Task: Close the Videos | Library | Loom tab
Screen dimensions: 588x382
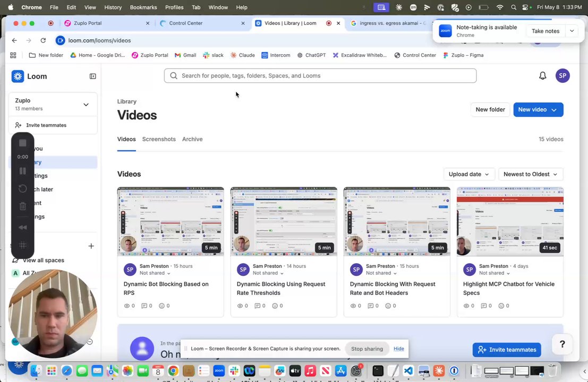Action: [338, 23]
